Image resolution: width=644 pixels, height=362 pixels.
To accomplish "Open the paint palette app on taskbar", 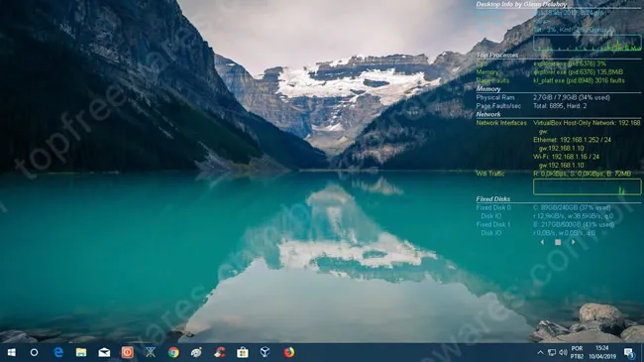I will click(x=196, y=352).
